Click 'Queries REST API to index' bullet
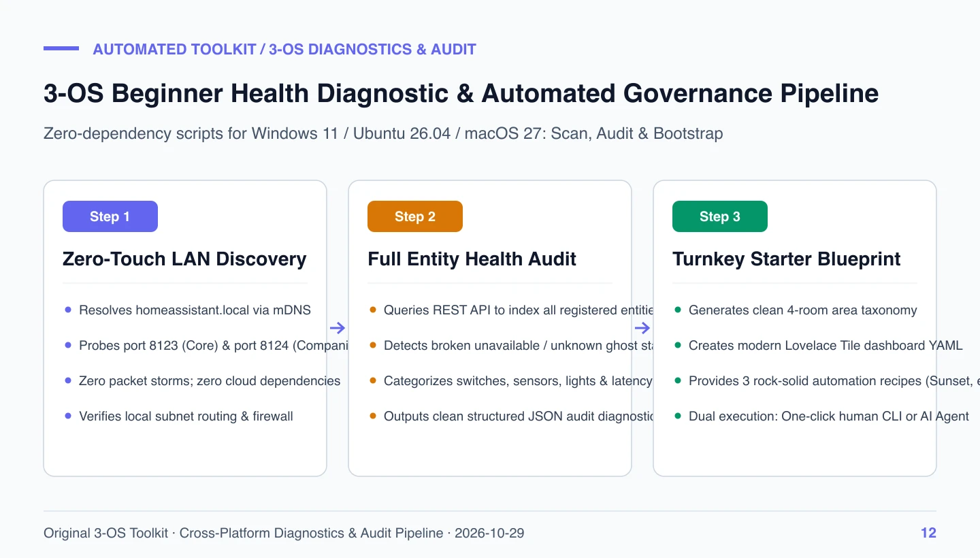The height and width of the screenshot is (558, 980). click(x=519, y=310)
